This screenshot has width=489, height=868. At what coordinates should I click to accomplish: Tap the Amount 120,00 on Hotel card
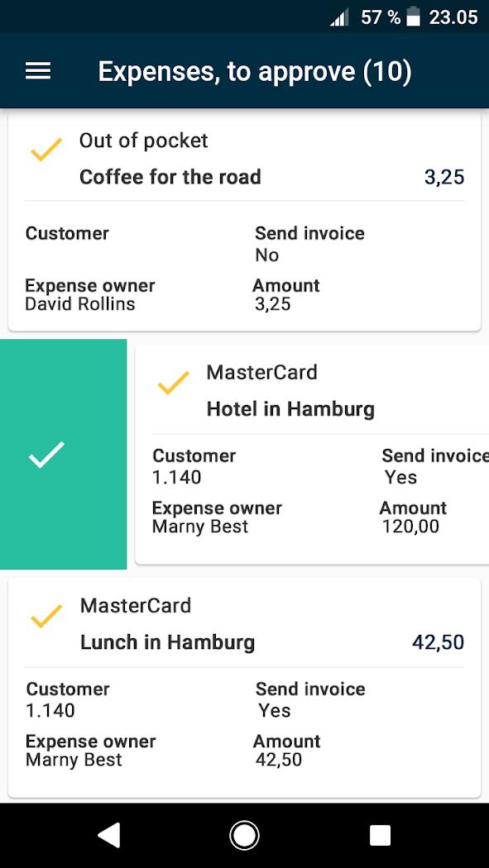410,527
